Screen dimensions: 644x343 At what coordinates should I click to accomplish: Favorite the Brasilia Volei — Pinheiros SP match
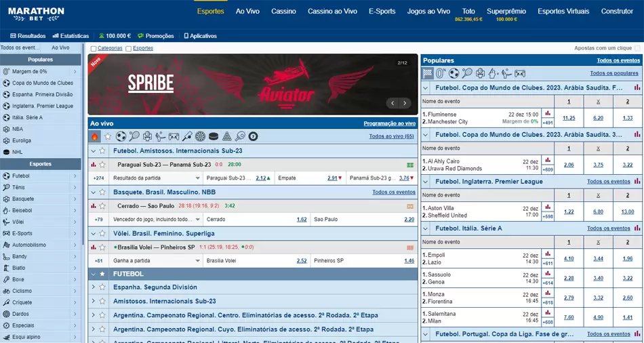(x=102, y=247)
